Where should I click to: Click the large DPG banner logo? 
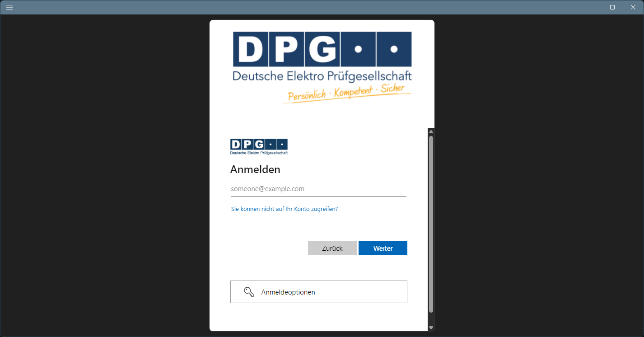coord(322,67)
